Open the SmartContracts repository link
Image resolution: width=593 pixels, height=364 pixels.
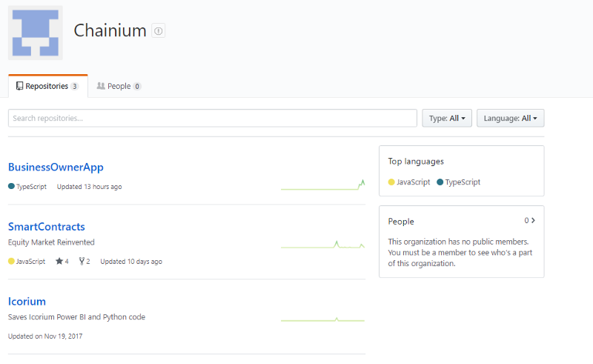click(x=47, y=226)
